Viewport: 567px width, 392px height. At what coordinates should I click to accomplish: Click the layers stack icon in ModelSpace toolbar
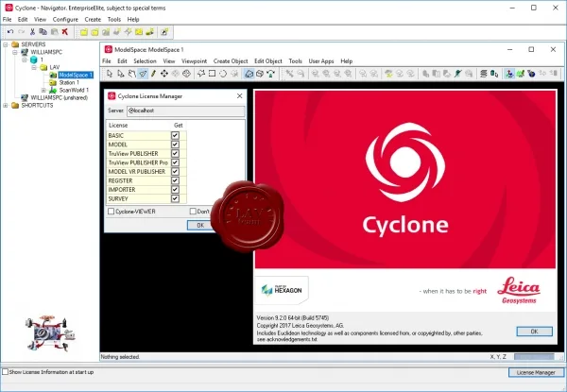point(484,74)
